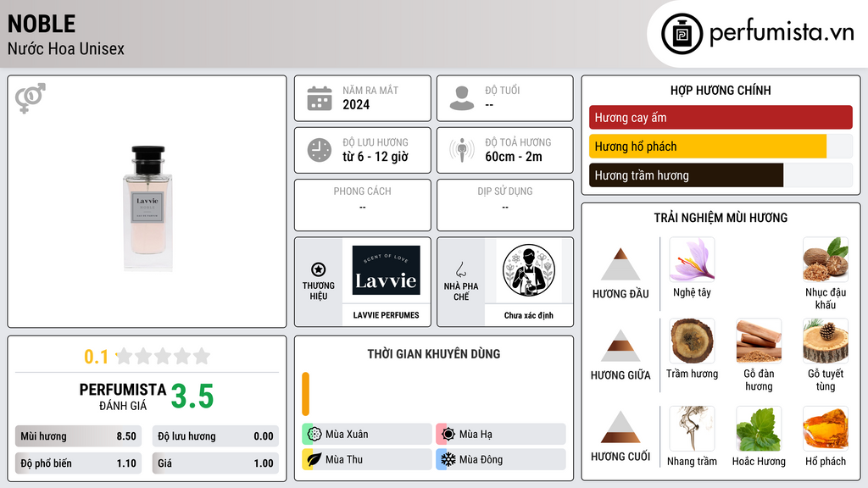The height and width of the screenshot is (488, 868).
Task: Click the 2024 release year value
Action: [x=356, y=104]
